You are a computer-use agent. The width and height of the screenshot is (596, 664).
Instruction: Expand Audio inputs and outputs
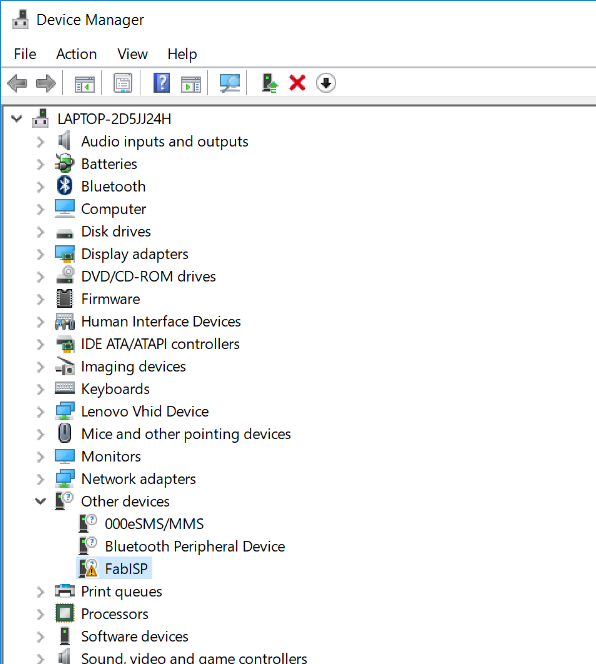pos(40,141)
